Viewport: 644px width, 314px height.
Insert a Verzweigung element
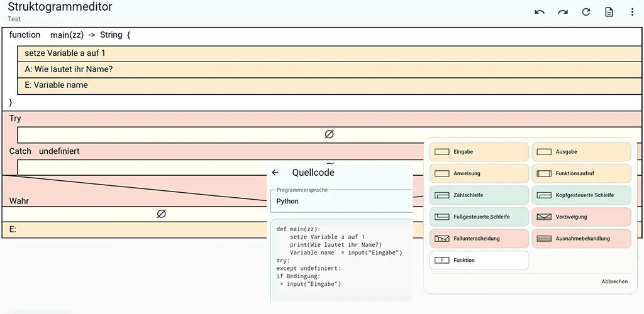[581, 217]
